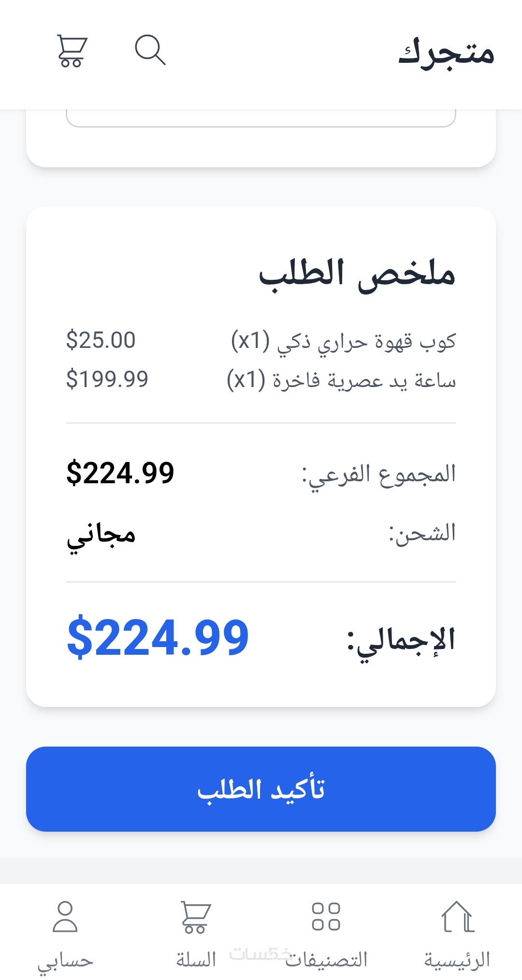Click the $25.00 item price
Viewport: 522px width, 980px height.
click(x=101, y=340)
